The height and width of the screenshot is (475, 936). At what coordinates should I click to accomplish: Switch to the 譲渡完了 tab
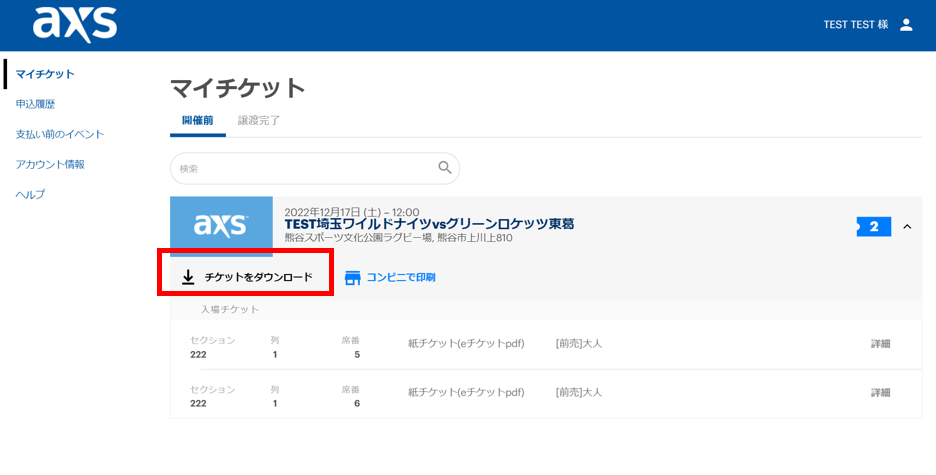(x=258, y=121)
